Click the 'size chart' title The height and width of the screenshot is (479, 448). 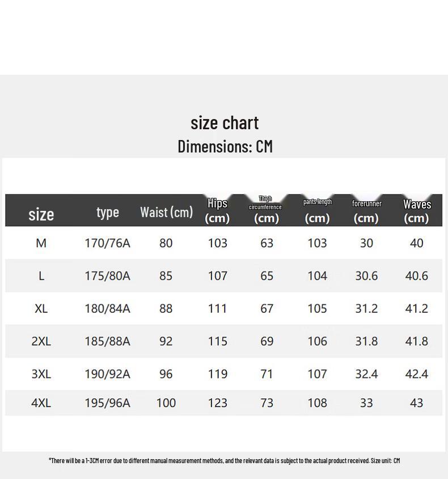pos(225,123)
